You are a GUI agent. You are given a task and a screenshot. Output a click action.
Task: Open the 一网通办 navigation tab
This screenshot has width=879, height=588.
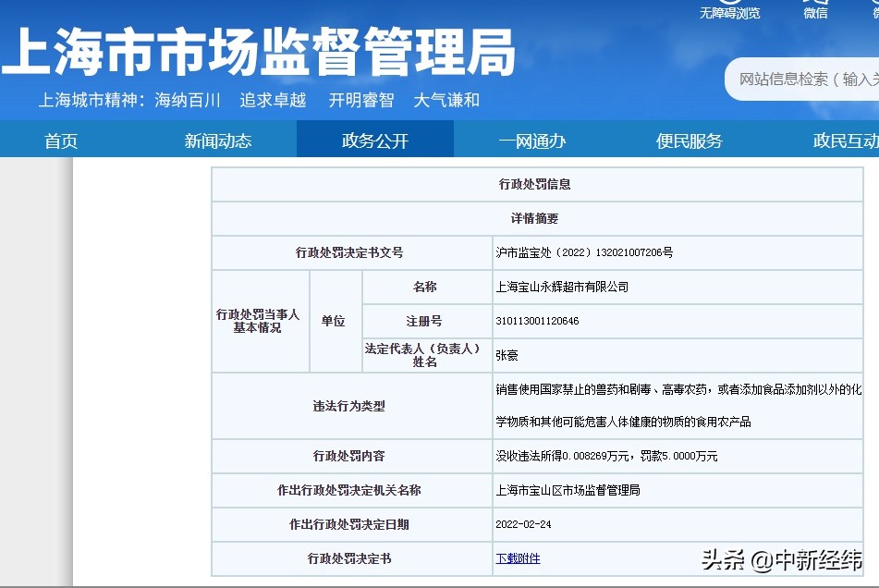point(532,141)
